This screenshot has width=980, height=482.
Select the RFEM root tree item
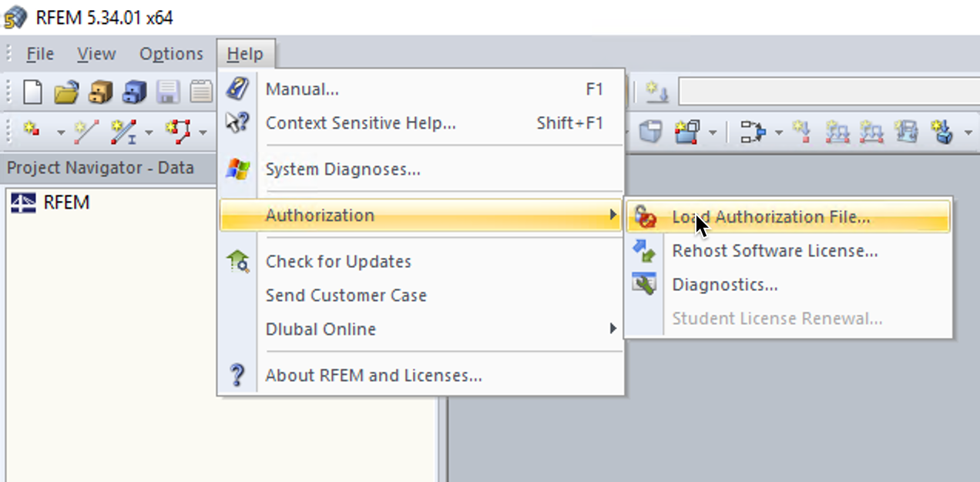[66, 203]
